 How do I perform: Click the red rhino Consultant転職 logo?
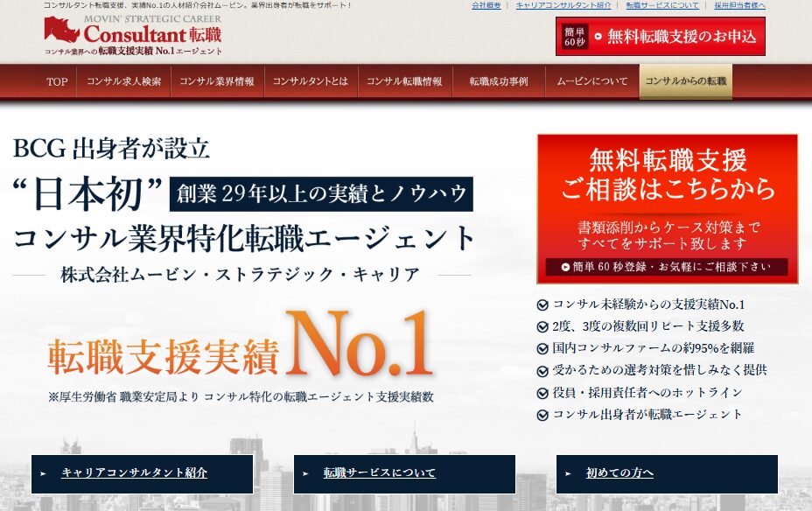click(133, 35)
